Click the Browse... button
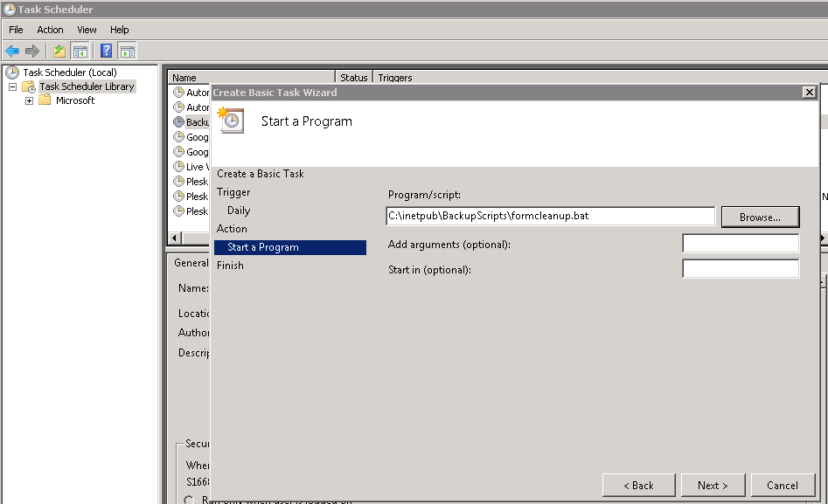This screenshot has height=504, width=828. (760, 217)
